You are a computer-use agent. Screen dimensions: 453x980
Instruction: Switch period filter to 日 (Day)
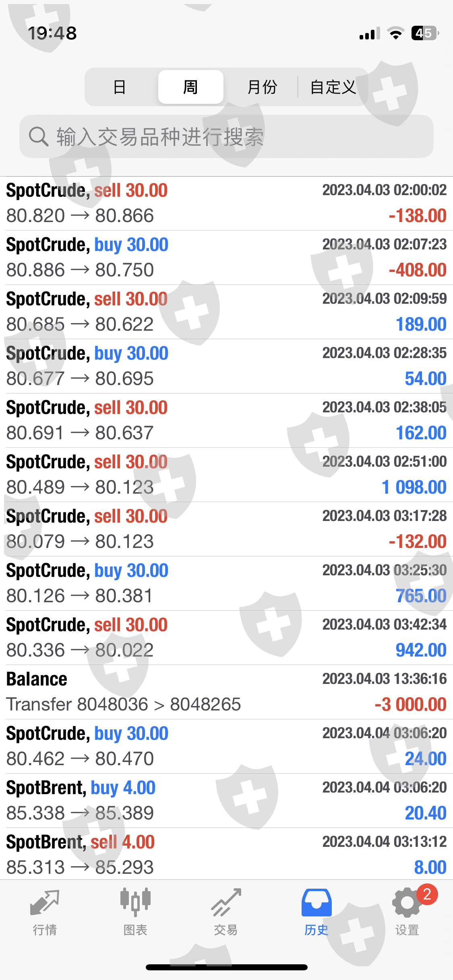coord(120,87)
